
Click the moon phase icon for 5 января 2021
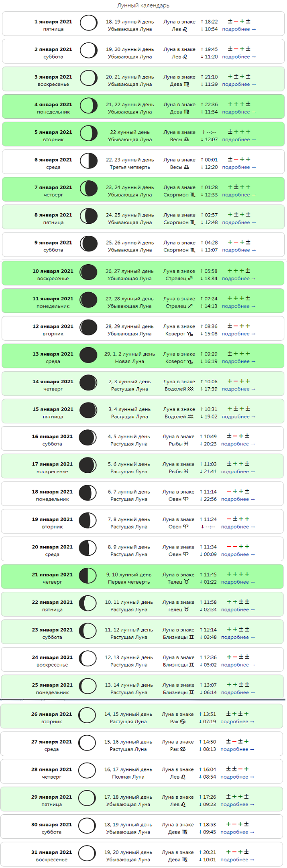[89, 134]
